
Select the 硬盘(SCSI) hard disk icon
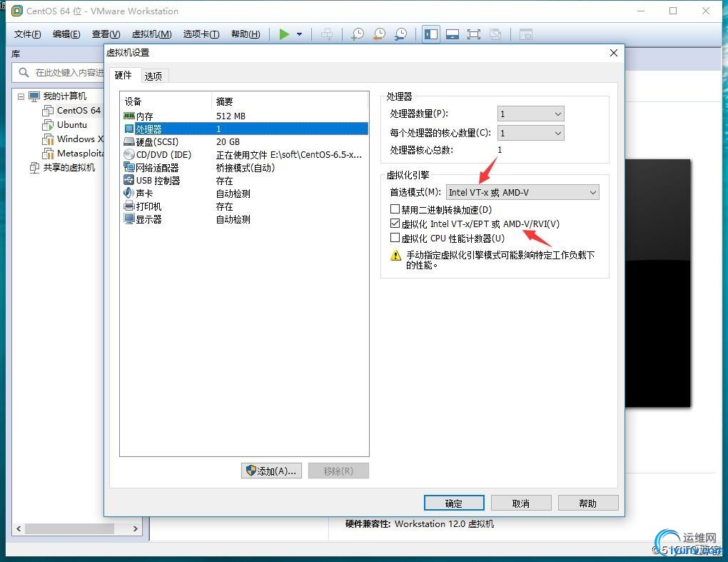pyautogui.click(x=129, y=141)
